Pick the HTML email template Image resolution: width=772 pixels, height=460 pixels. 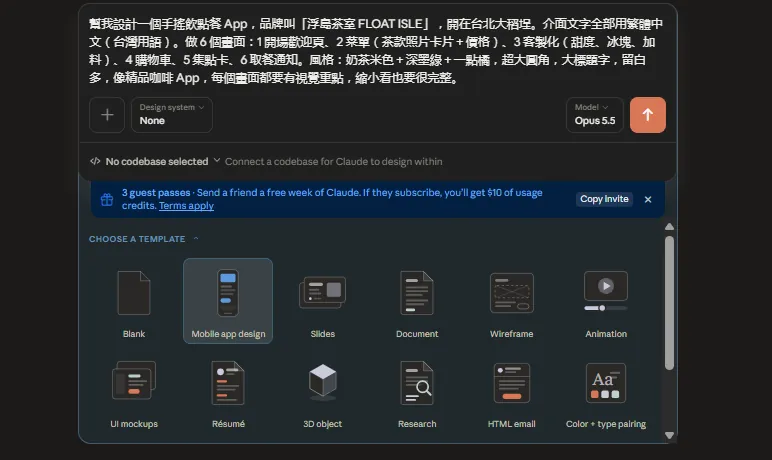click(512, 392)
